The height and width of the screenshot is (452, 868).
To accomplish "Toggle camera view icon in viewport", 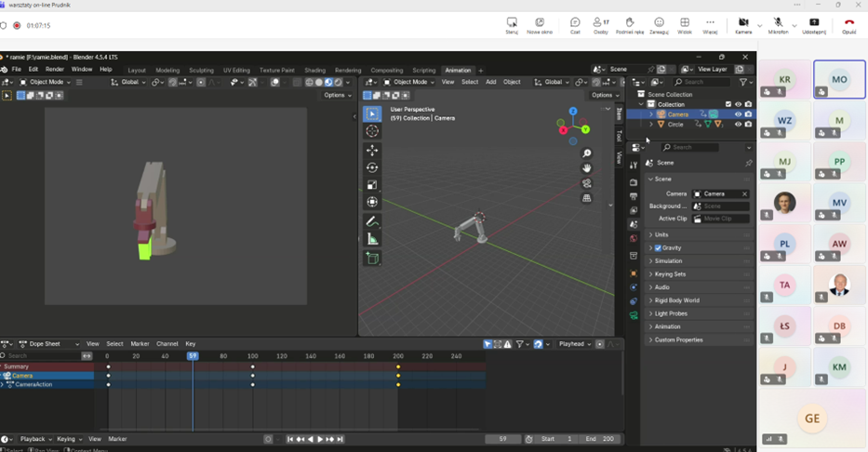I will click(x=587, y=183).
